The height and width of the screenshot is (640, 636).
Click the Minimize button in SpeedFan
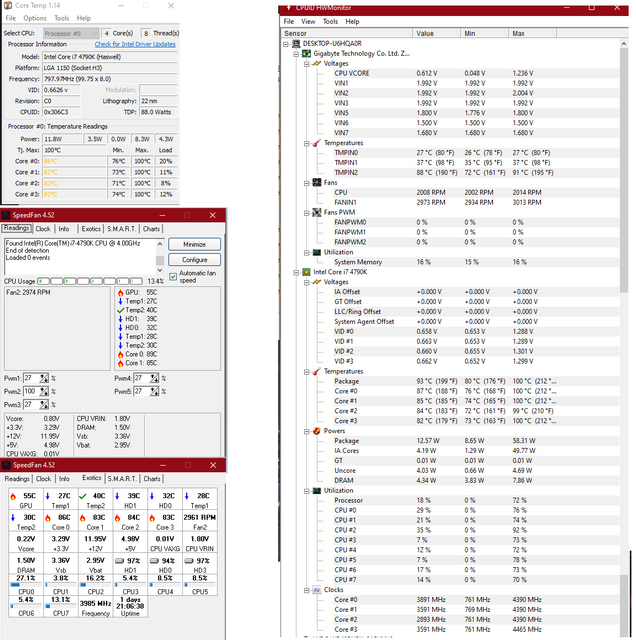pyautogui.click(x=194, y=244)
